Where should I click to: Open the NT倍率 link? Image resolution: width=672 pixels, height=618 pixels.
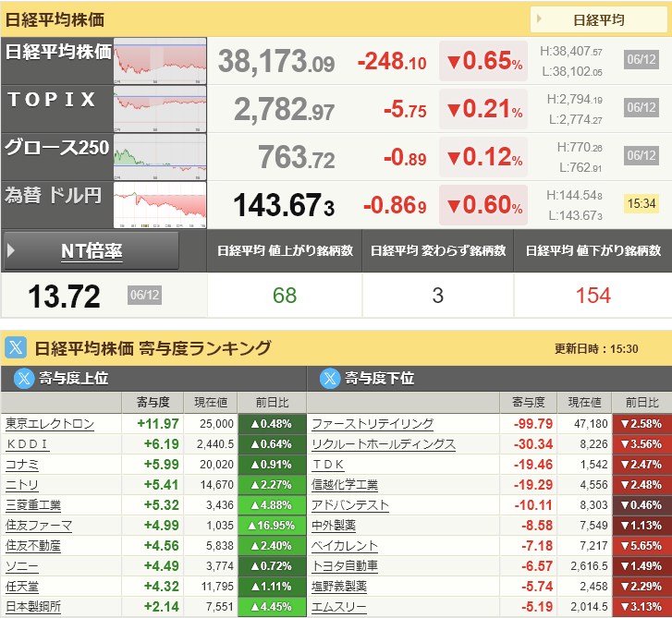click(92, 251)
